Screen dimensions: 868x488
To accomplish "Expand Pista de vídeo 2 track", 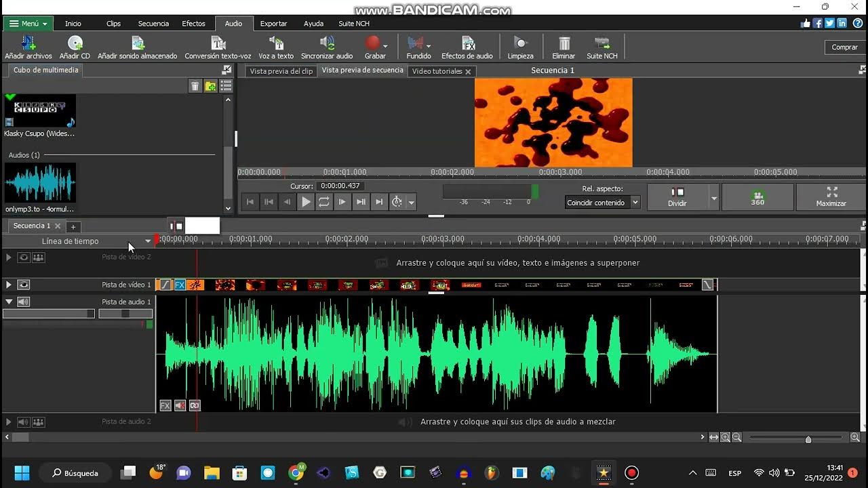I will 9,258.
